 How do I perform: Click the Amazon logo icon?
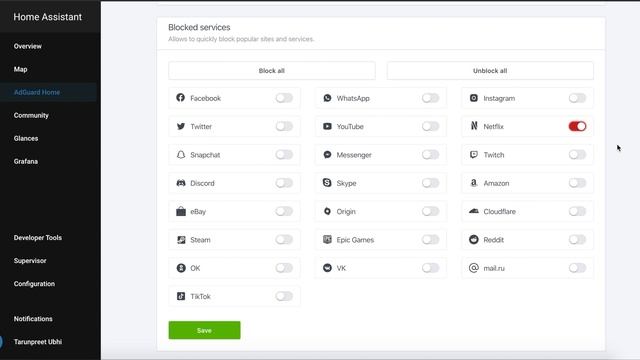(474, 183)
